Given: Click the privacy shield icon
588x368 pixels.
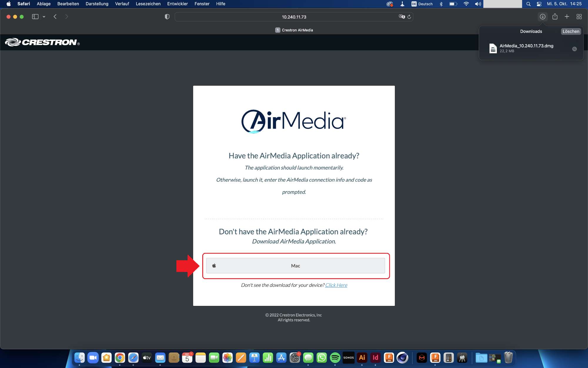Looking at the screenshot, I should [x=167, y=17].
